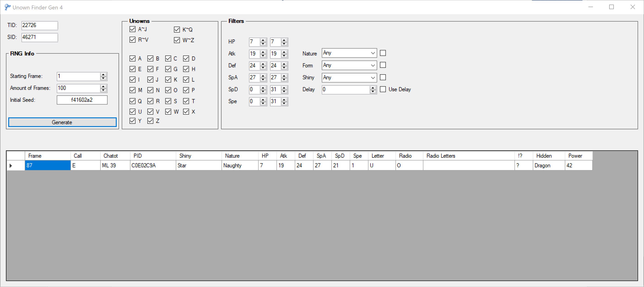
Task: Click the Shiny cell reading Star
Action: tap(199, 166)
